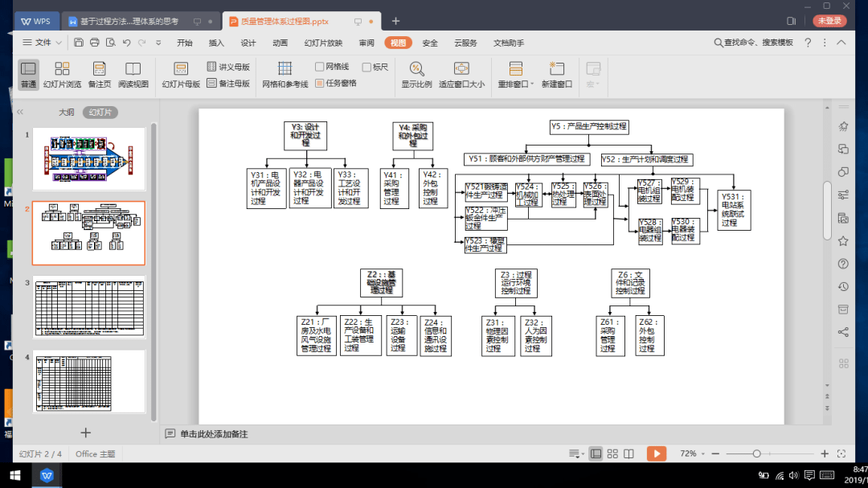Switch to 幻灯片浏览 slide sorter view
Image resolution: width=868 pixels, height=488 pixels.
coord(62,74)
